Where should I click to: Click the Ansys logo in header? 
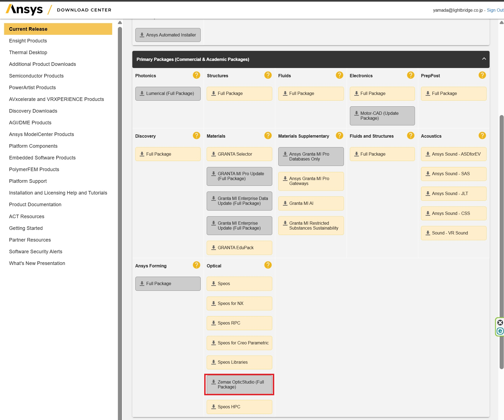25,10
